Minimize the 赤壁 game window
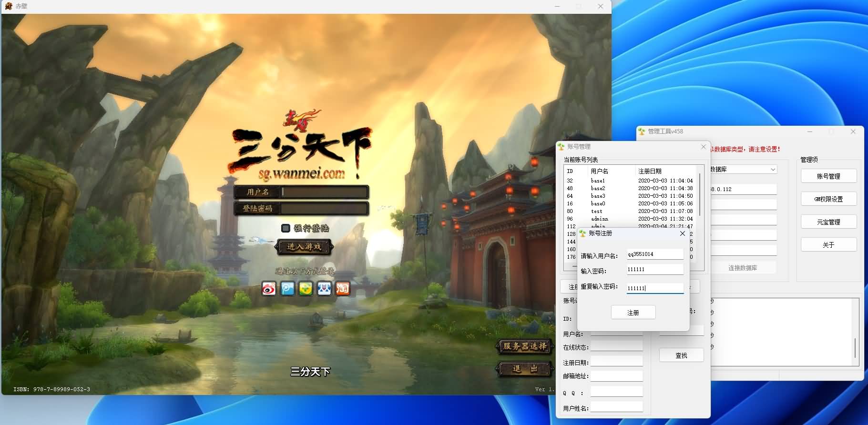 [x=557, y=6]
